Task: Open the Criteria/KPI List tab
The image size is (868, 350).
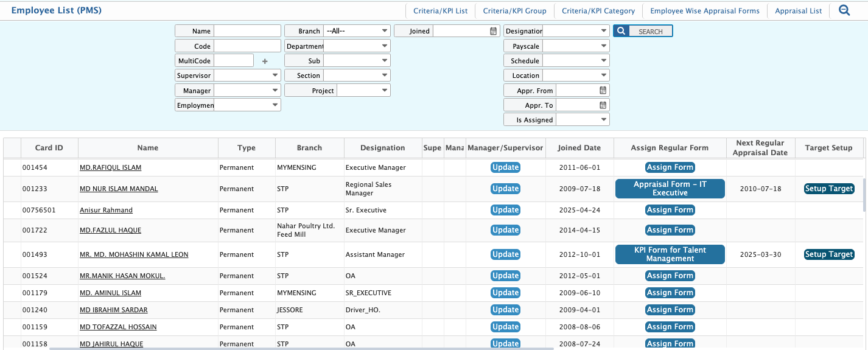Action: 441,10
